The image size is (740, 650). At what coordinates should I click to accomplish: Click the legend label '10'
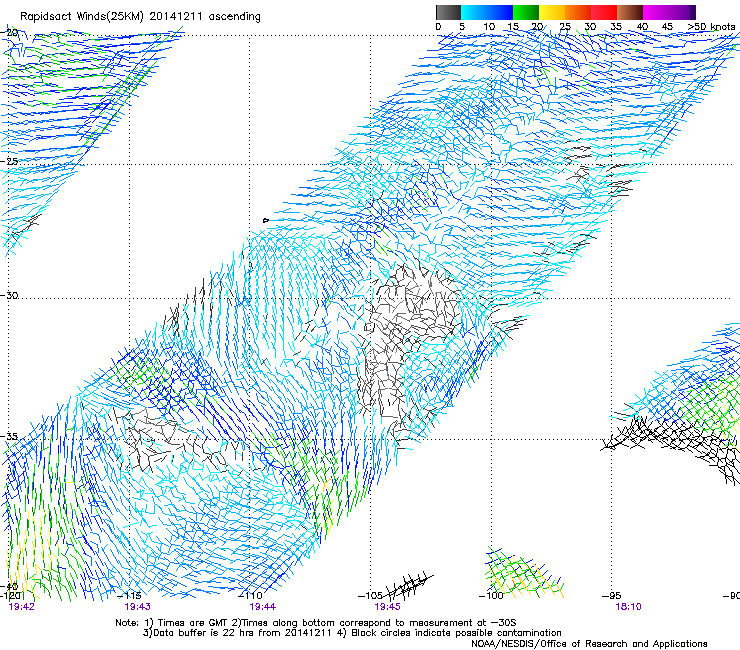489,27
